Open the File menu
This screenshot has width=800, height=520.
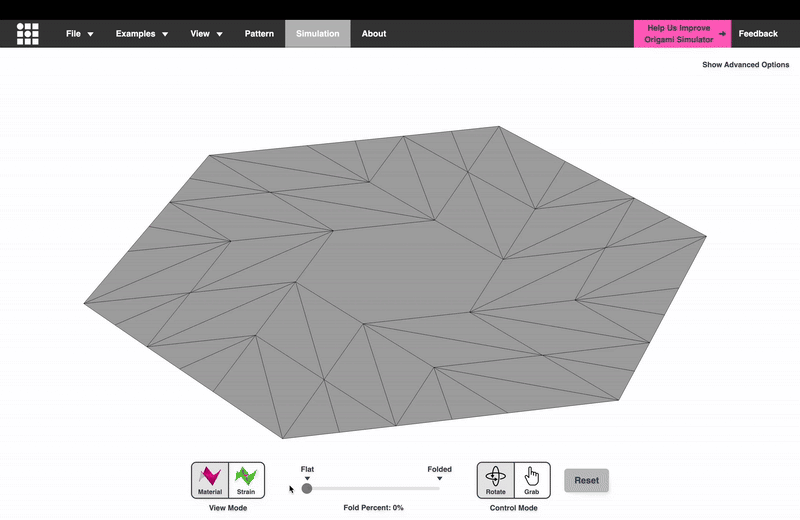point(80,34)
